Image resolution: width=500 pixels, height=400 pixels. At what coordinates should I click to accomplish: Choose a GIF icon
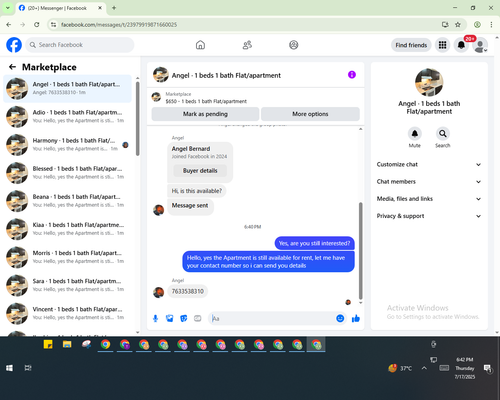(198, 319)
